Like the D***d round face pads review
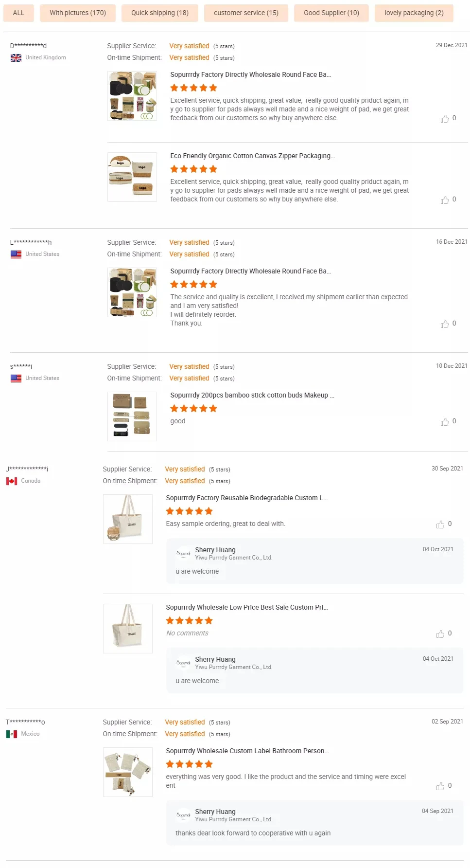The height and width of the screenshot is (868, 470). [444, 119]
